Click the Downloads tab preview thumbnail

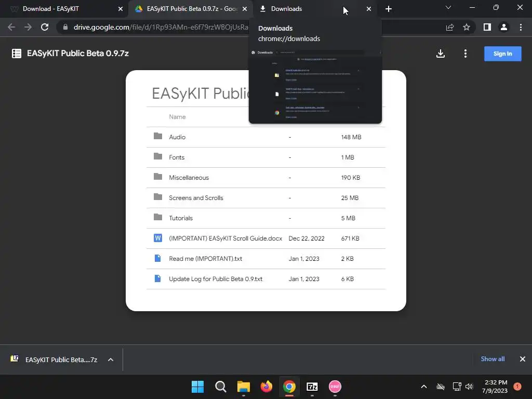[x=315, y=86]
